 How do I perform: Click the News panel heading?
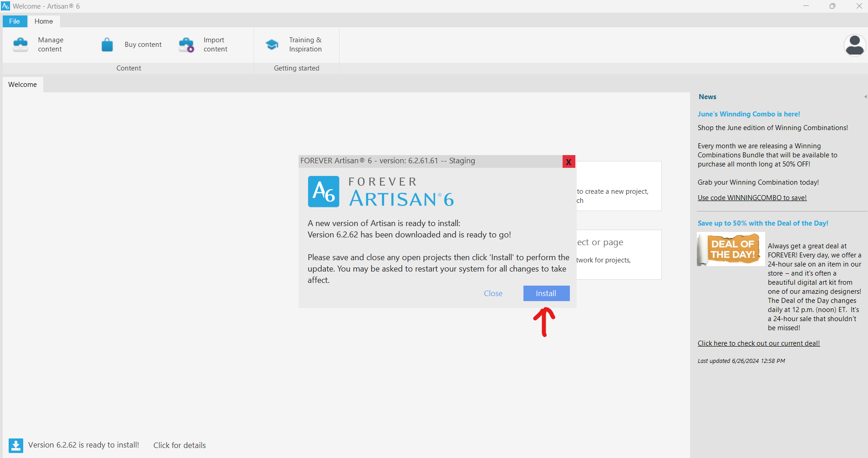(x=707, y=97)
